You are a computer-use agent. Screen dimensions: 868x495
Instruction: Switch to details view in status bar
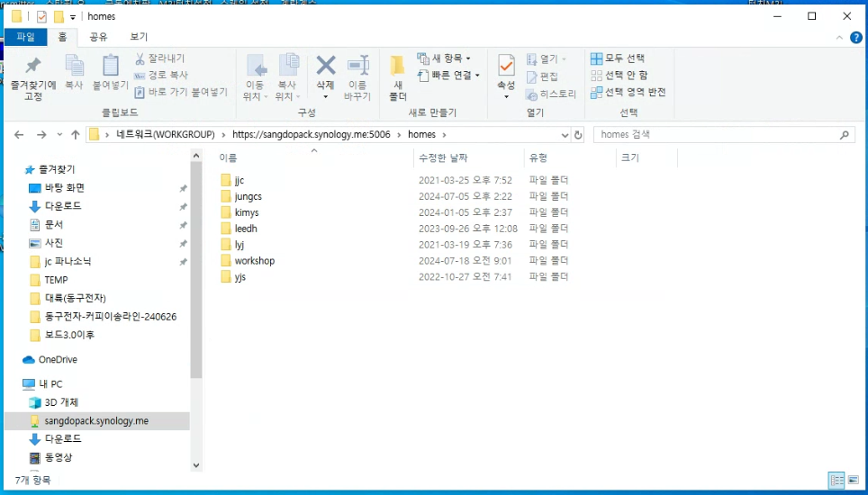(836, 481)
